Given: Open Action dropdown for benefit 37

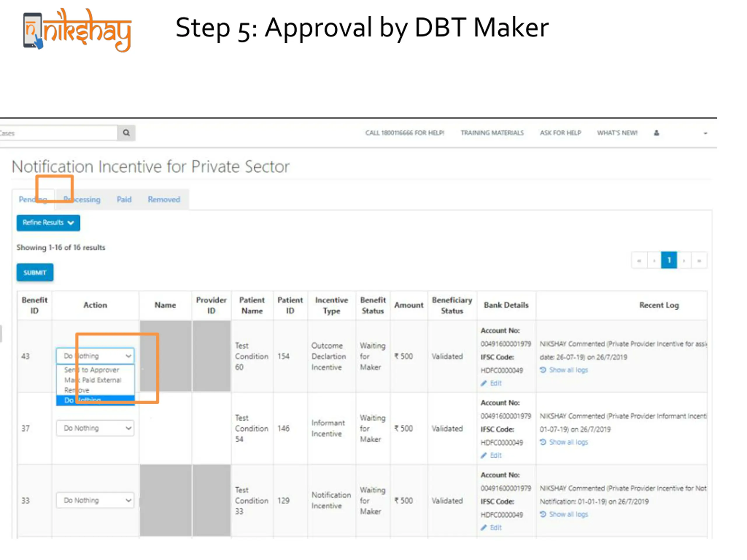Looking at the screenshot, I should coord(95,428).
